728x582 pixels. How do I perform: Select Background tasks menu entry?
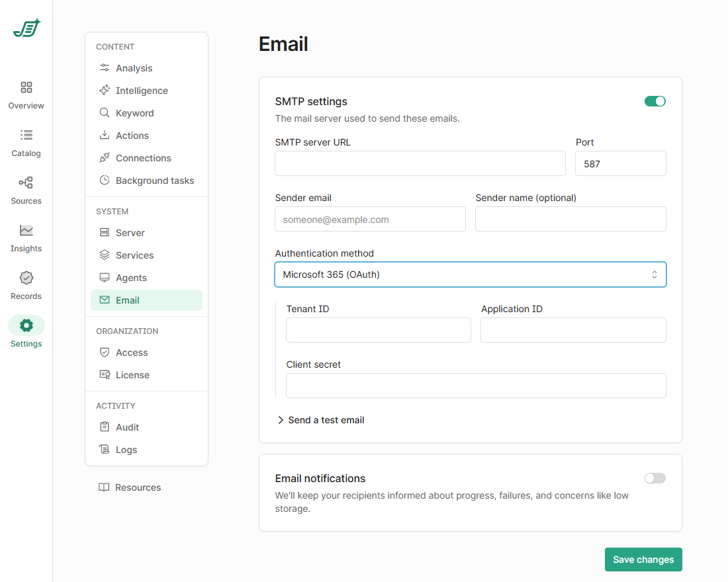pos(146,181)
